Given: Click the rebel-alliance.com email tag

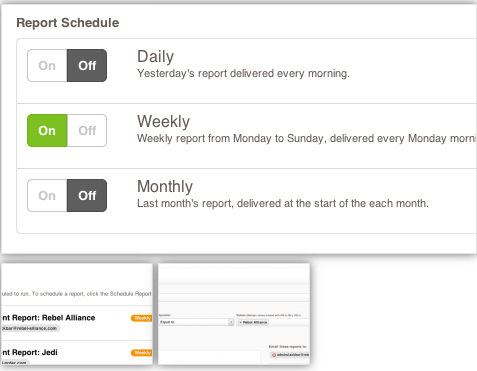Looking at the screenshot, I should pyautogui.click(x=30, y=328).
